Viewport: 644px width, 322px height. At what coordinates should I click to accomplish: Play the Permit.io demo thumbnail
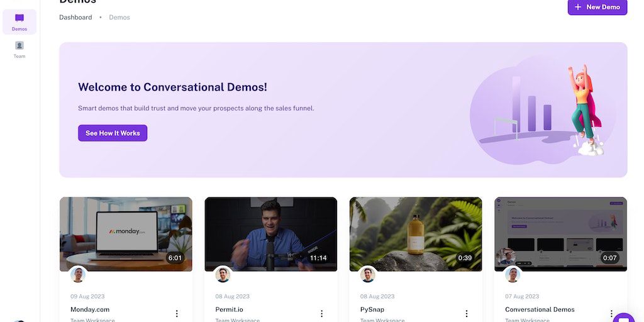pyautogui.click(x=270, y=234)
